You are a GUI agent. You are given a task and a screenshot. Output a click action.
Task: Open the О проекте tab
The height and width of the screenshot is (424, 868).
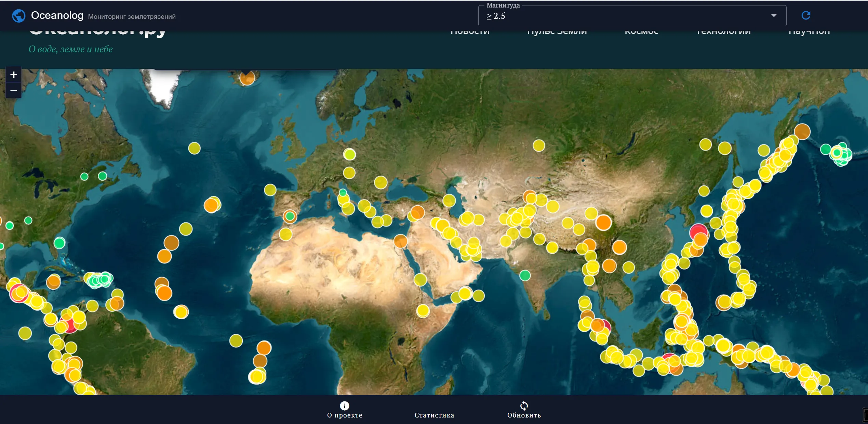pyautogui.click(x=345, y=410)
